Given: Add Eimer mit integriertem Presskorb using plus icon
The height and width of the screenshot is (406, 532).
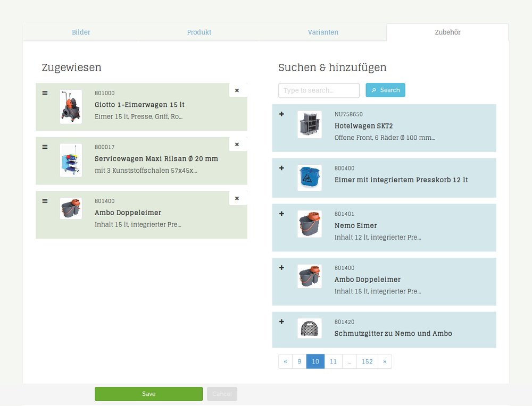Looking at the screenshot, I should pos(281,168).
